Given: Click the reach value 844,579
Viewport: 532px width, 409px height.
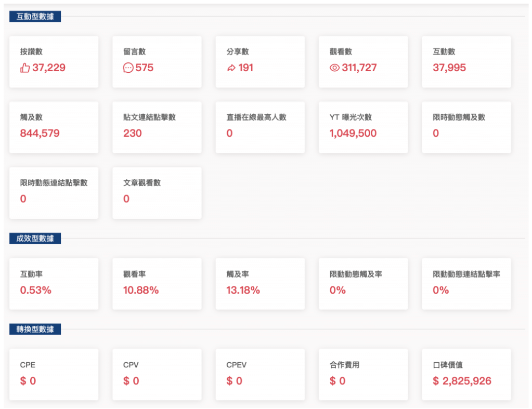Looking at the screenshot, I should pos(40,133).
